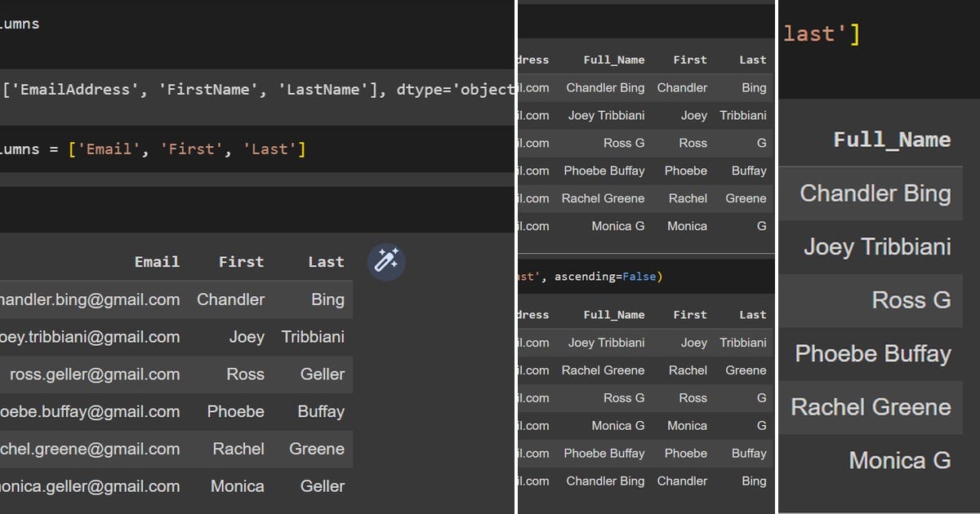Click Monica in the monica.geller email row
The height and width of the screenshot is (514, 980).
238,486
